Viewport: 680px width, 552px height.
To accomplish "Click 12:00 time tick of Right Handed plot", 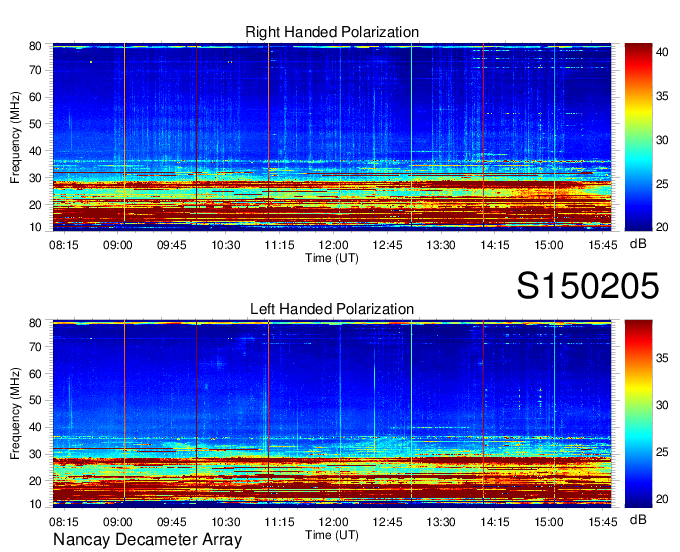I will pyautogui.click(x=333, y=245).
